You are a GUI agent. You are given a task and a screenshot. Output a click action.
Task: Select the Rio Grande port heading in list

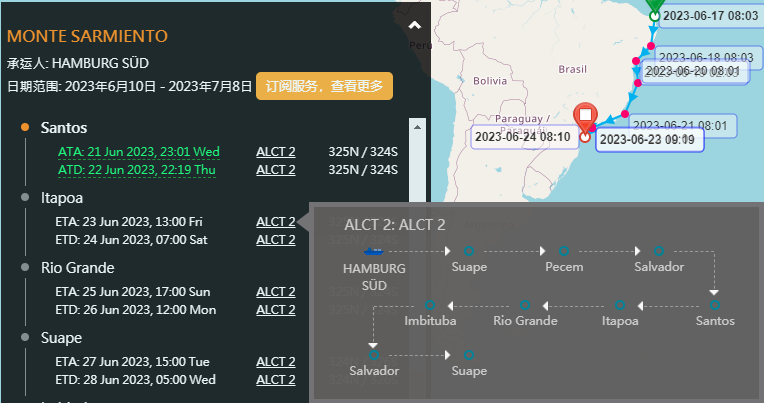[x=77, y=268]
